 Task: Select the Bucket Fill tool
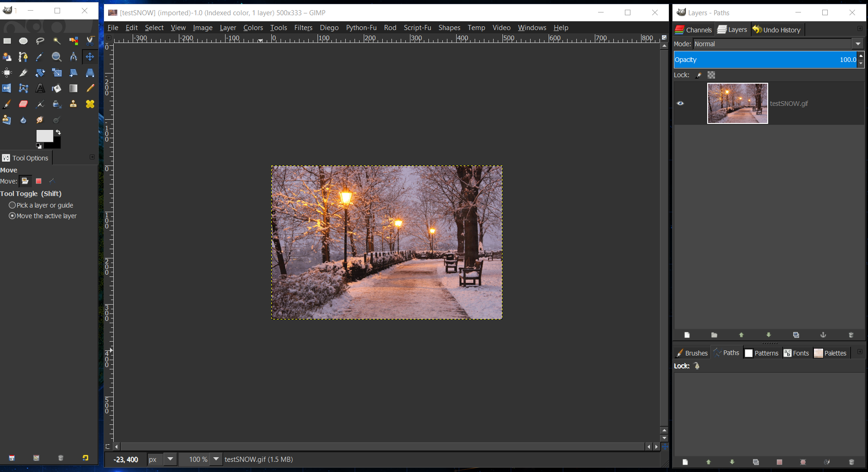tap(57, 88)
